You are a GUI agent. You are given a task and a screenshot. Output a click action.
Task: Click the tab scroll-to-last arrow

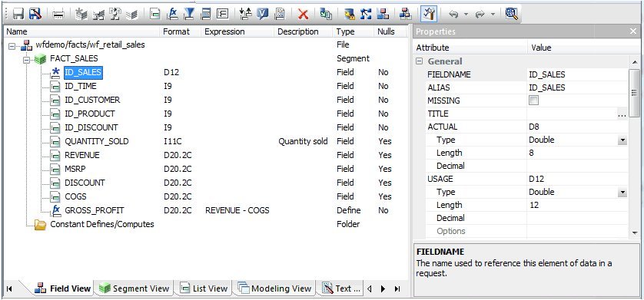(397, 288)
